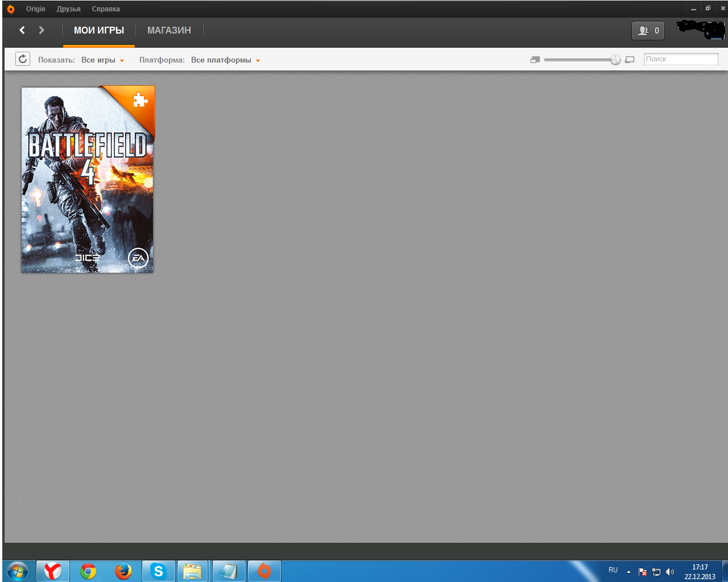Close the Origin window
Screen dimensions: 728x582
tap(722, 9)
